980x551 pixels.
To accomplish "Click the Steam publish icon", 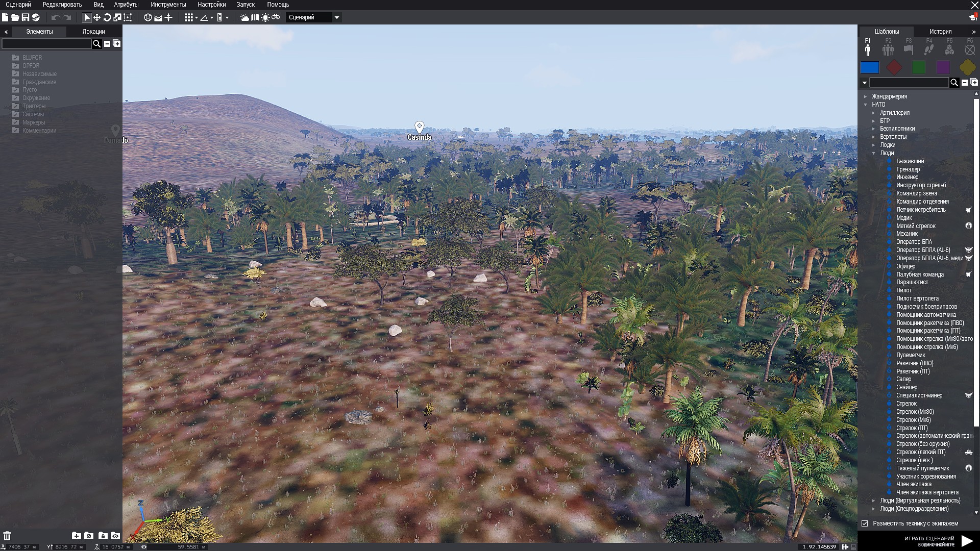I will [x=36, y=17].
